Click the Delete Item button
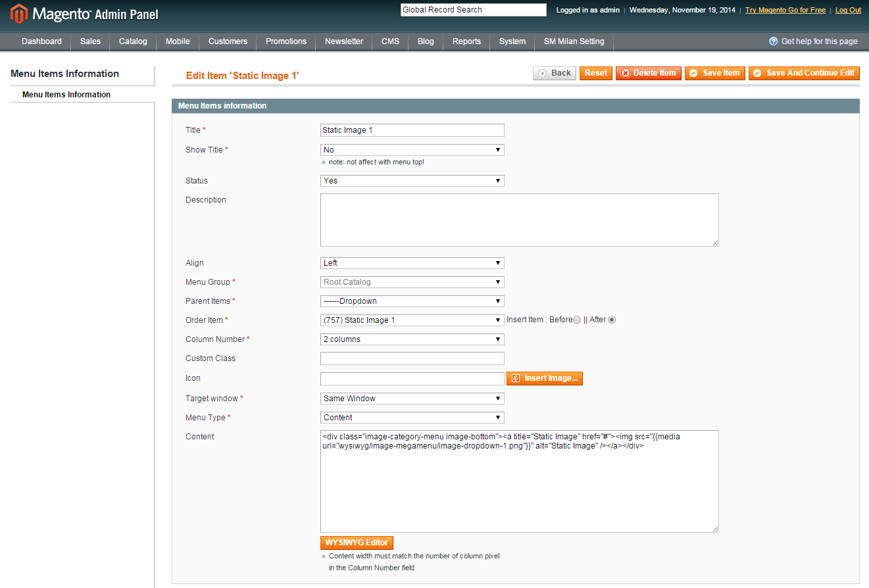This screenshot has height=588, width=869. 649,73
